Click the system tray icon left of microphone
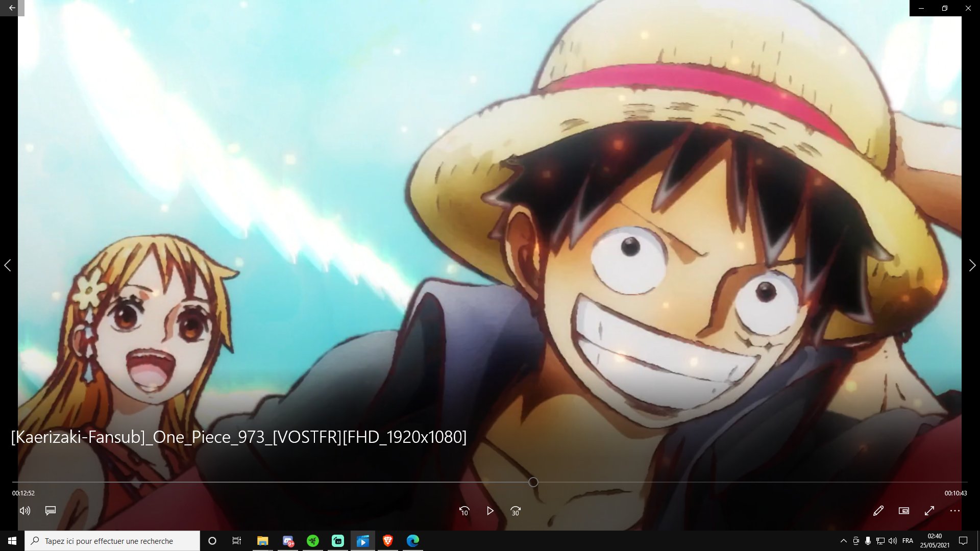980x551 pixels. (856, 541)
